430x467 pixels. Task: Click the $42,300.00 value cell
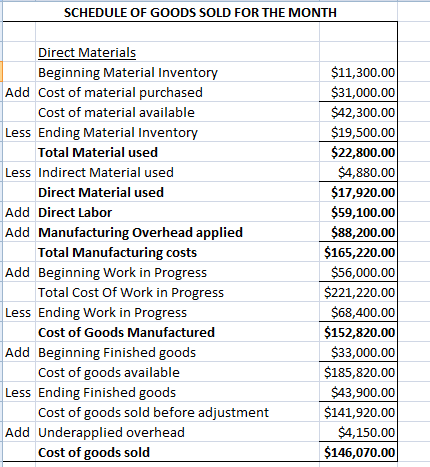pyautogui.click(x=358, y=112)
